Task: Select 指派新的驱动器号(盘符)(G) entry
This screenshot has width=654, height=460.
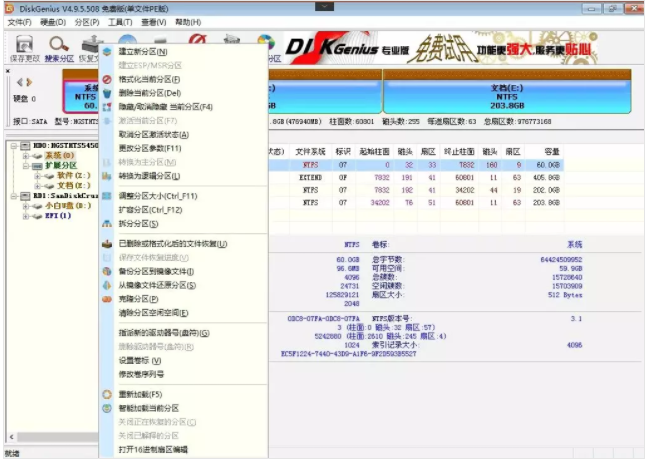Action: click(164, 333)
